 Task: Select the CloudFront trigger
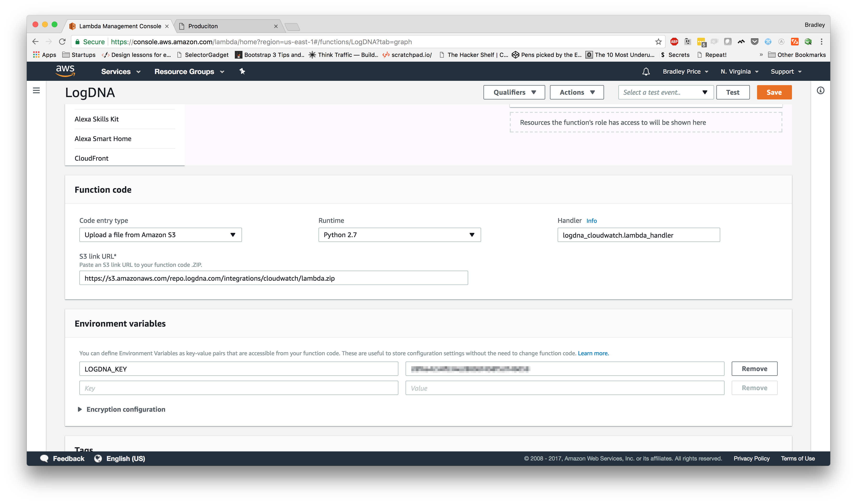pyautogui.click(x=92, y=158)
